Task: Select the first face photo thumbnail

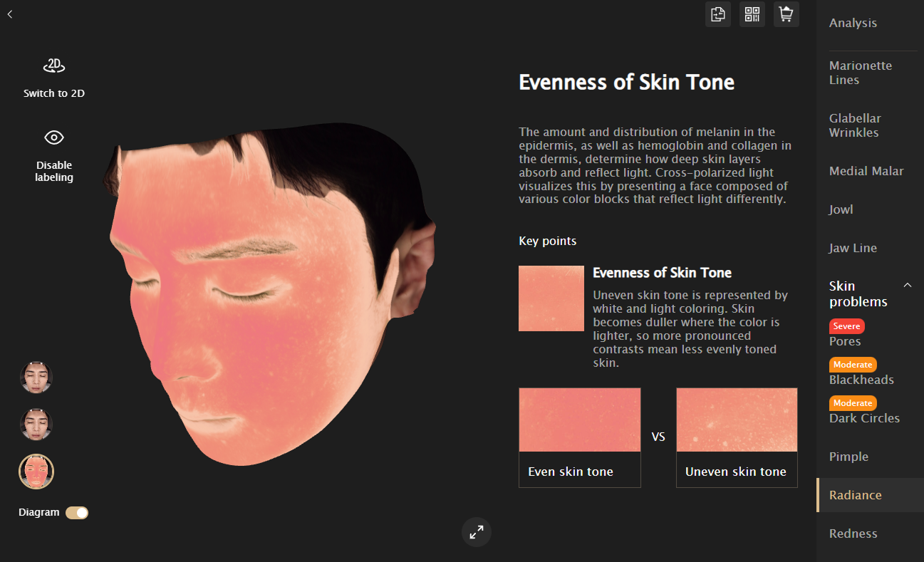Action: pyautogui.click(x=36, y=378)
